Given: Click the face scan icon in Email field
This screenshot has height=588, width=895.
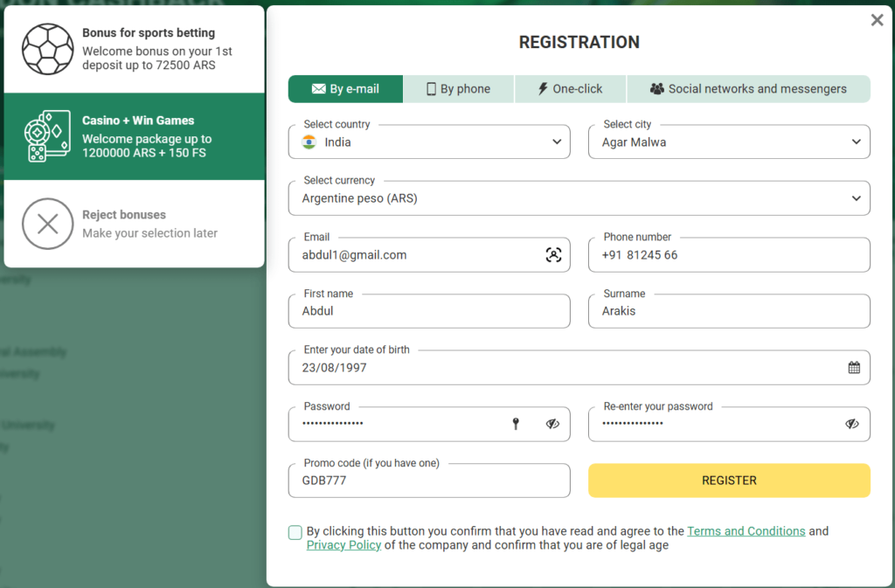Looking at the screenshot, I should click(553, 255).
